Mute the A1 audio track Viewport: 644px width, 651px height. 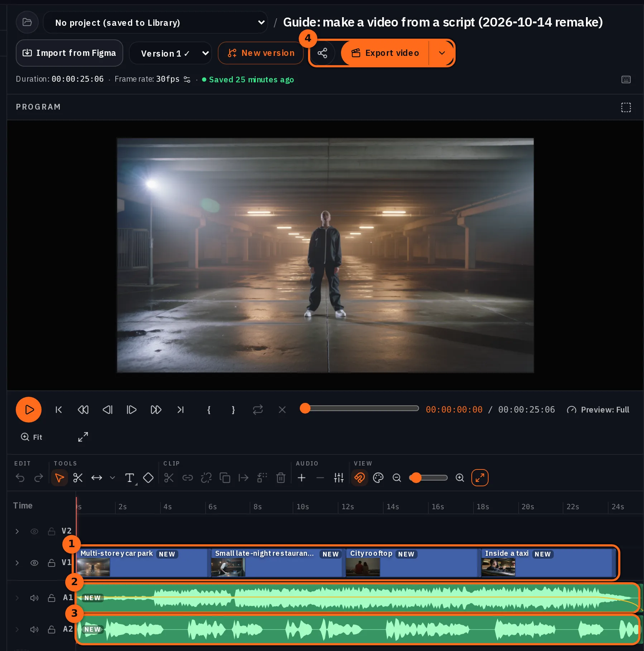point(34,598)
